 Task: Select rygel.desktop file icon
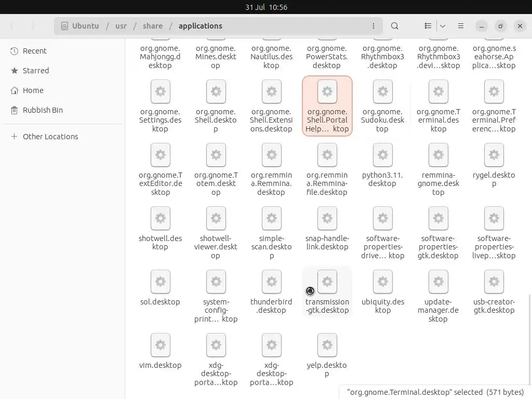point(495,155)
